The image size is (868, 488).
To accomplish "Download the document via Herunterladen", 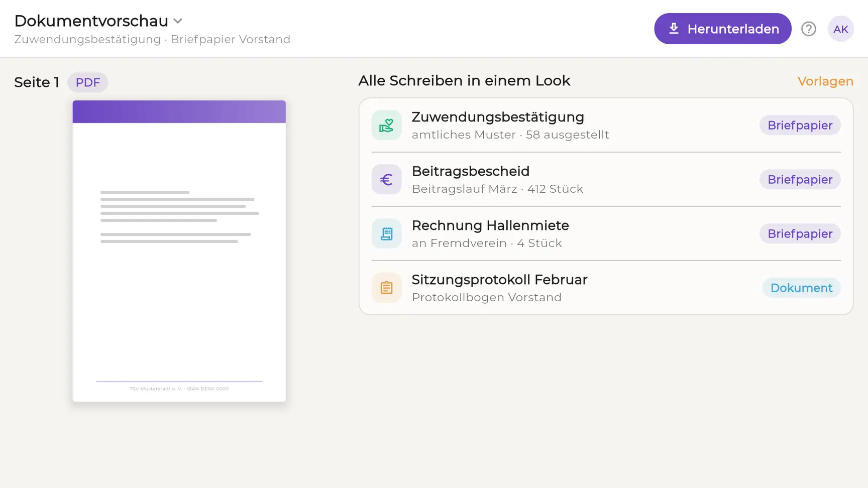I will pos(723,29).
